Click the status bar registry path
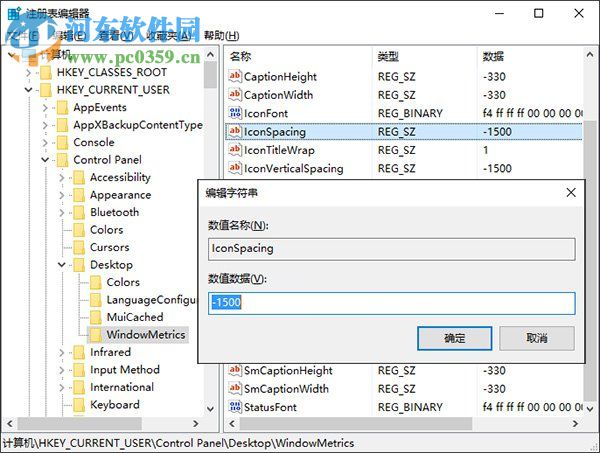The height and width of the screenshot is (453, 600). 178,443
